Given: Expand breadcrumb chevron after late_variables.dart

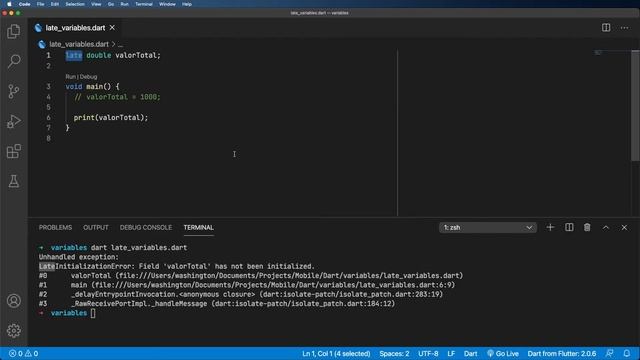Looking at the screenshot, I should [x=113, y=44].
